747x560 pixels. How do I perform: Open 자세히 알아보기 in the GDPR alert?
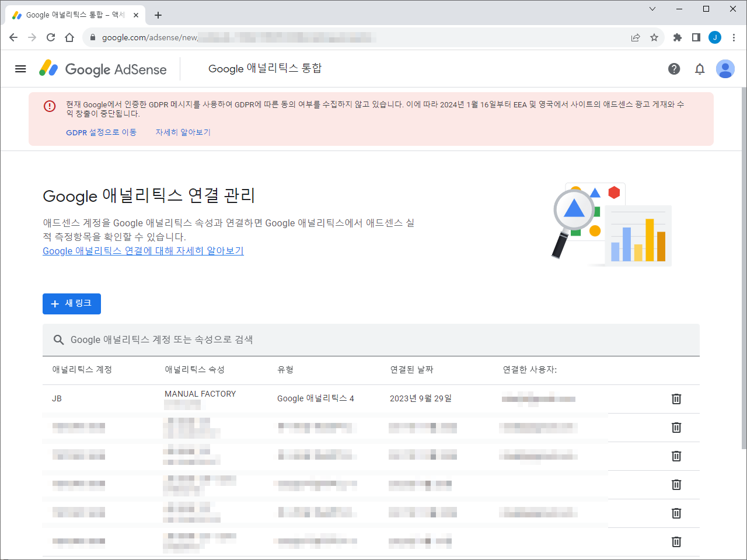tap(183, 132)
